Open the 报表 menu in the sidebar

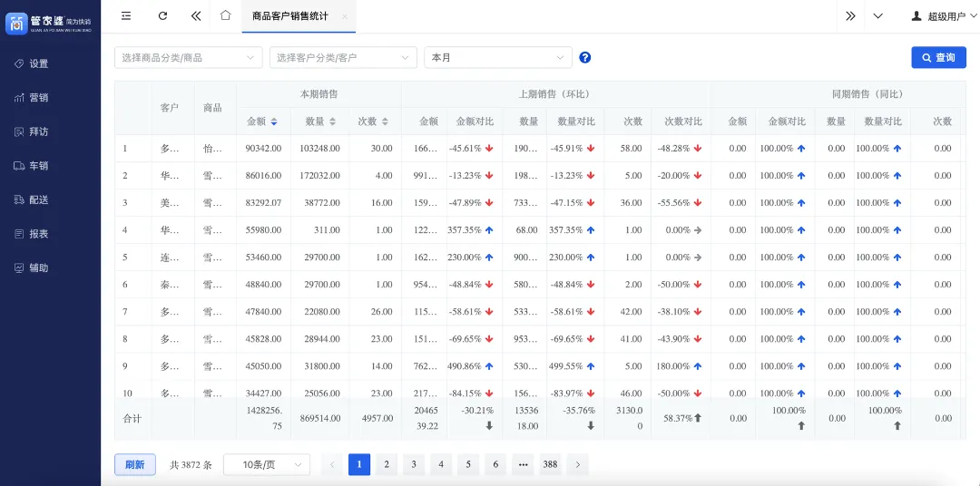(x=31, y=234)
